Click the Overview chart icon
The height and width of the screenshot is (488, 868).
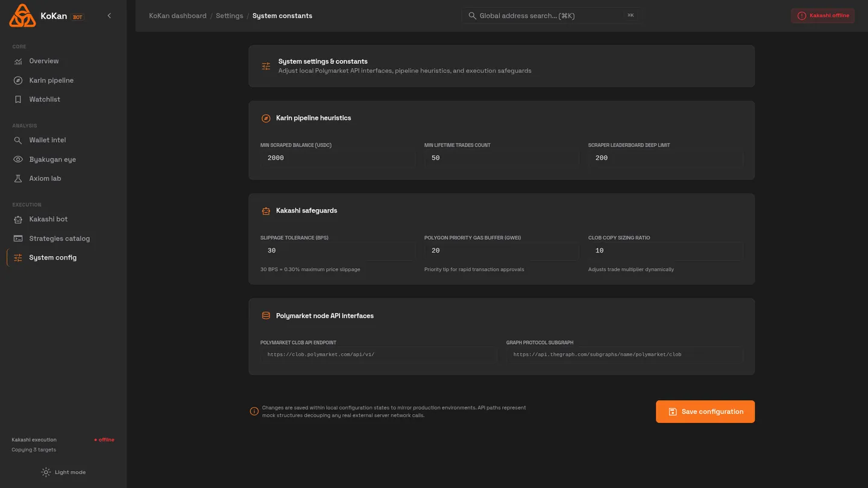coord(18,61)
